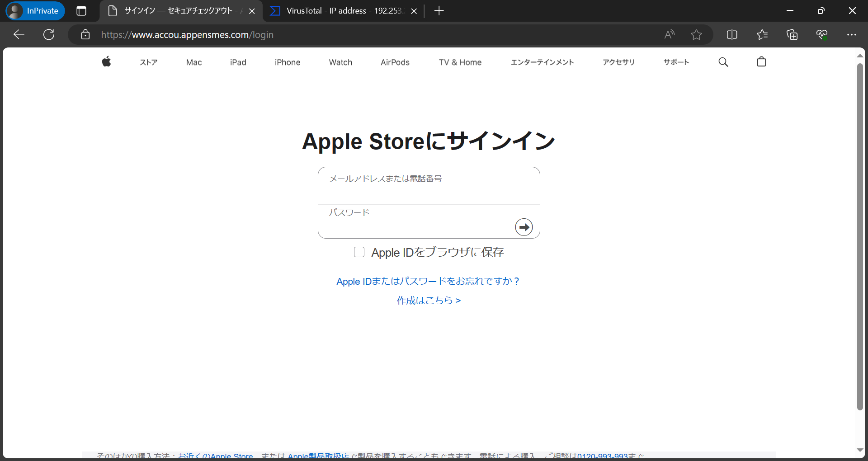Screen dimensions: 868x461
Task: Close the サインイン tab
Action: [x=252, y=11]
